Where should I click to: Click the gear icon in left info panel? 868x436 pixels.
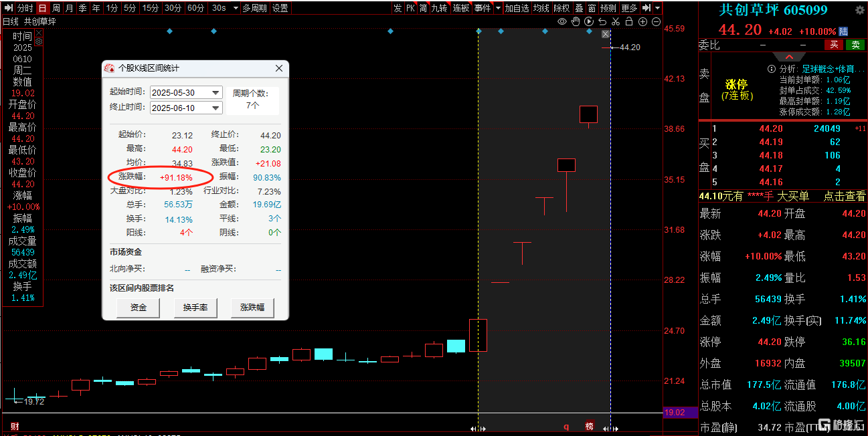39,41
